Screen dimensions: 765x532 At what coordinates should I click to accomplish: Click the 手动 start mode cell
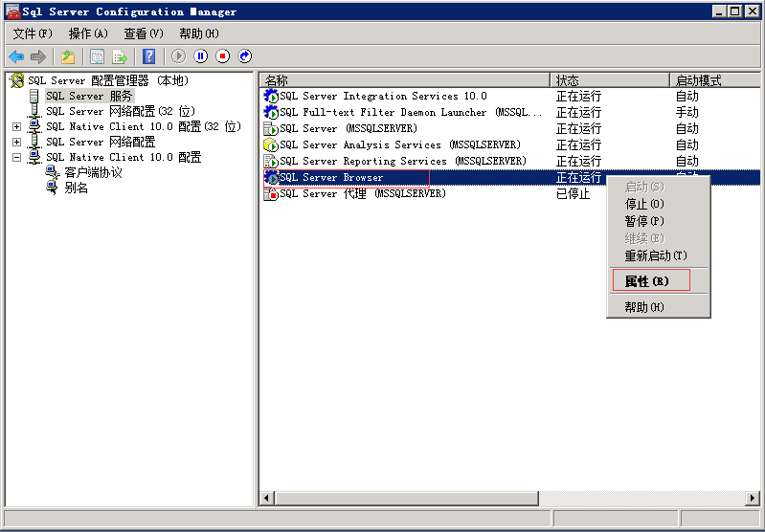tap(686, 112)
